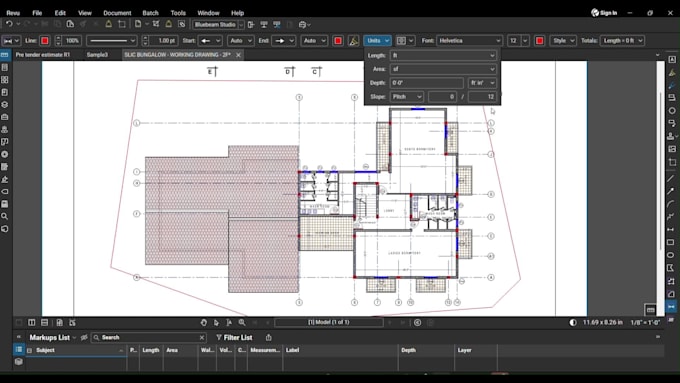Select the Rectangle tool on right sidebar

pos(671,242)
